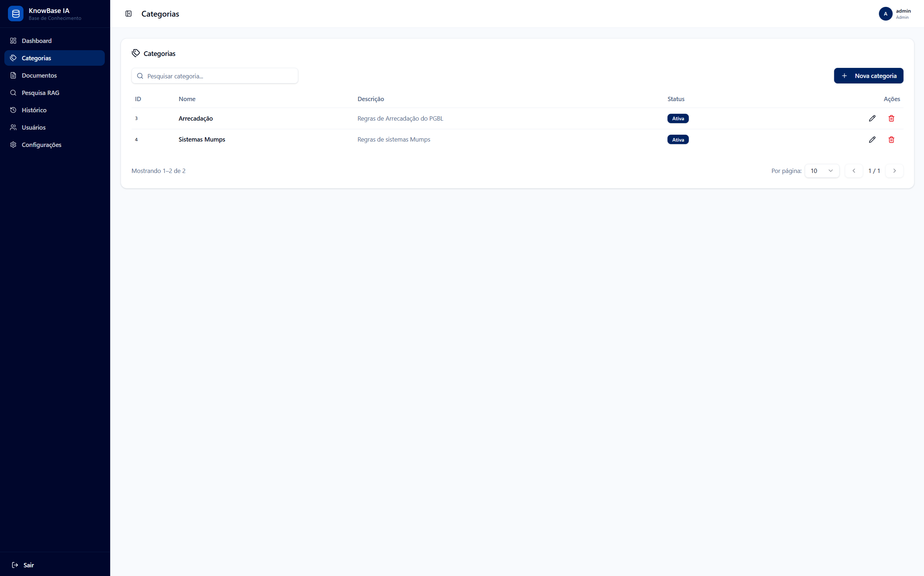Delete the Arrecadação category with trash icon
This screenshot has width=924, height=576.
tap(891, 118)
